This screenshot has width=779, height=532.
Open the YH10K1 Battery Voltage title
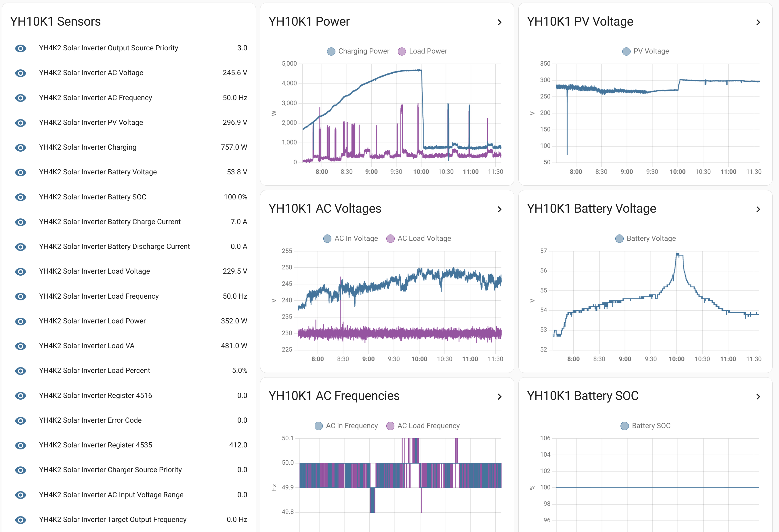pos(591,209)
